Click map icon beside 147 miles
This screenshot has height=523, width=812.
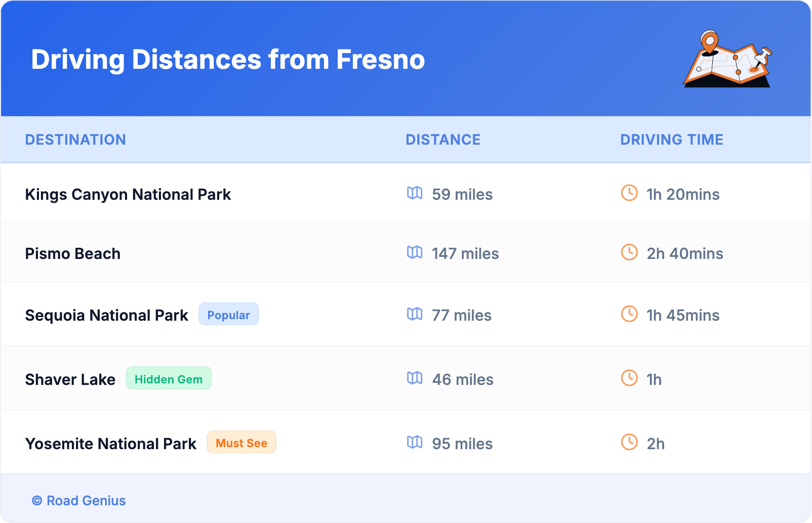click(x=415, y=252)
